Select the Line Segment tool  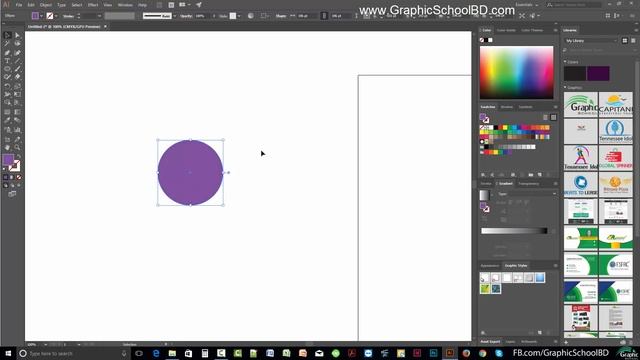coord(17,61)
